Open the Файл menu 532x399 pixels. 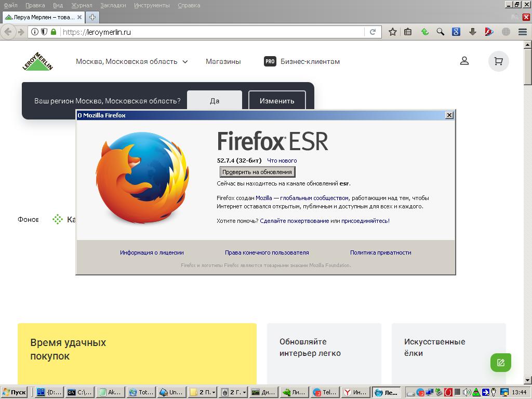(10, 5)
